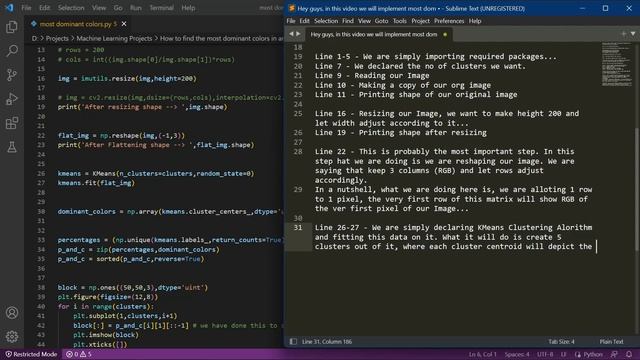Open Plain Text syntax selector in Sublime
Screen dimensions: 640x360
(611, 342)
